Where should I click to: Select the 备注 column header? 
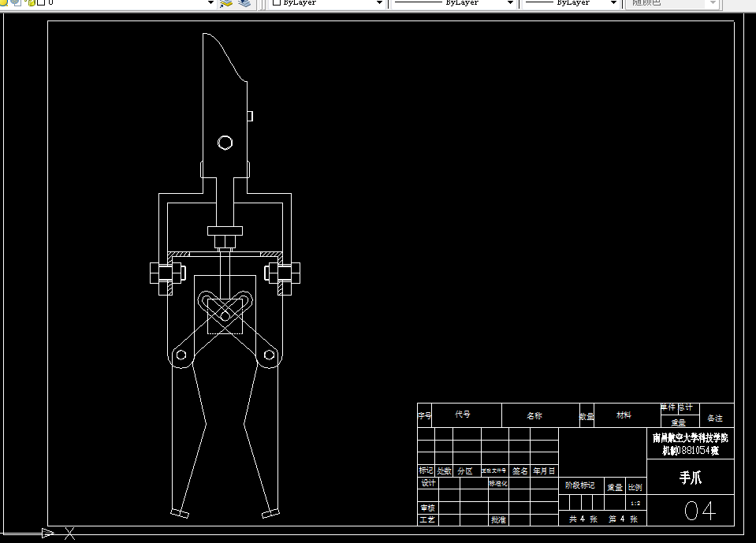click(714, 418)
